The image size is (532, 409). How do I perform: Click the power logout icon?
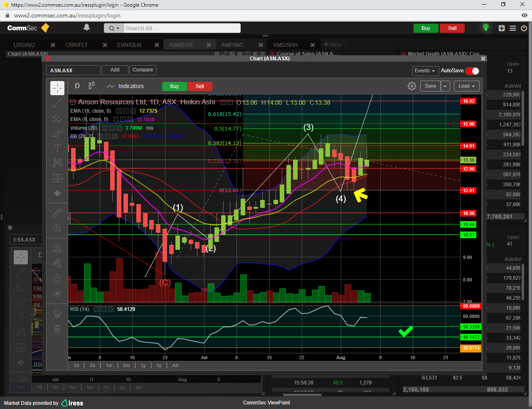pos(524,28)
